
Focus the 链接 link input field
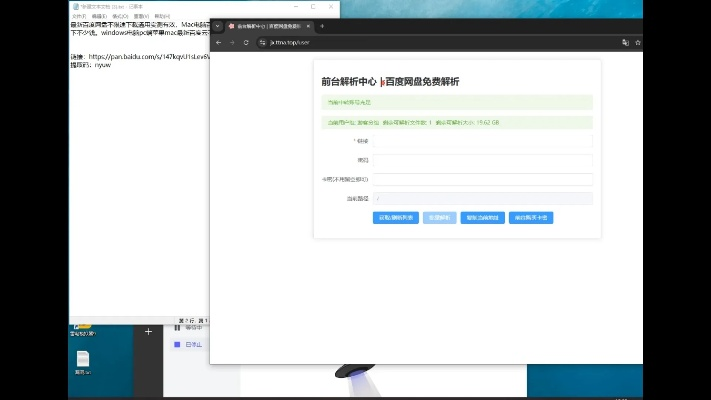482,141
